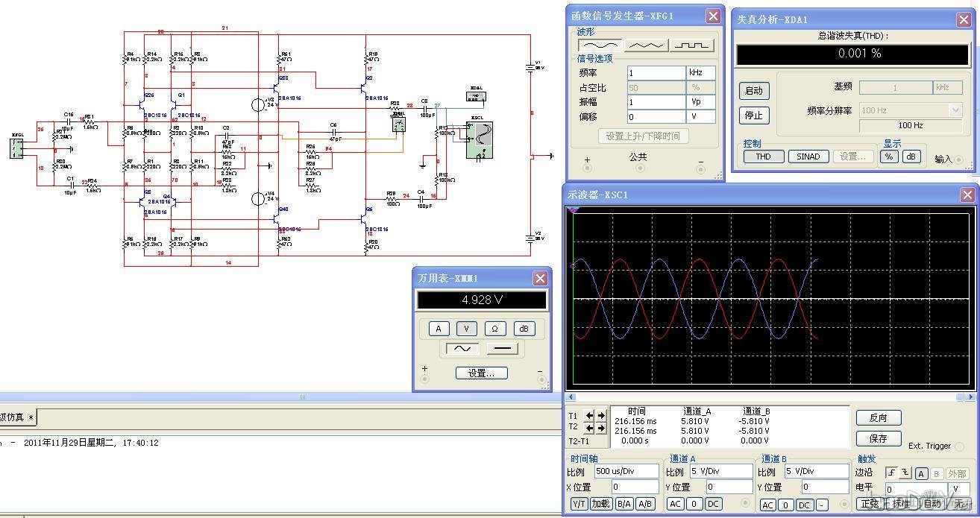Switch the distortion display to dB
This screenshot has width=980, height=518.
coord(911,157)
